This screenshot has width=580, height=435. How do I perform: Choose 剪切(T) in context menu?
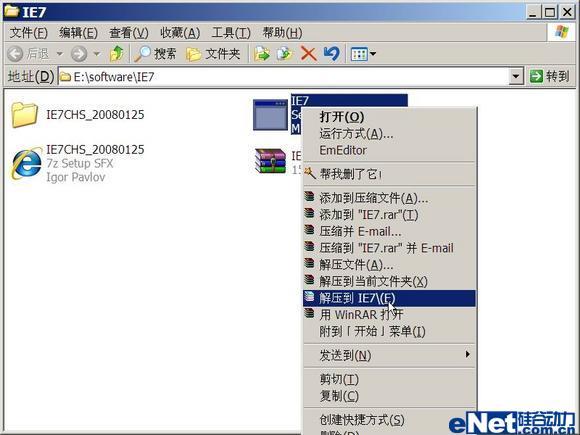(389, 380)
